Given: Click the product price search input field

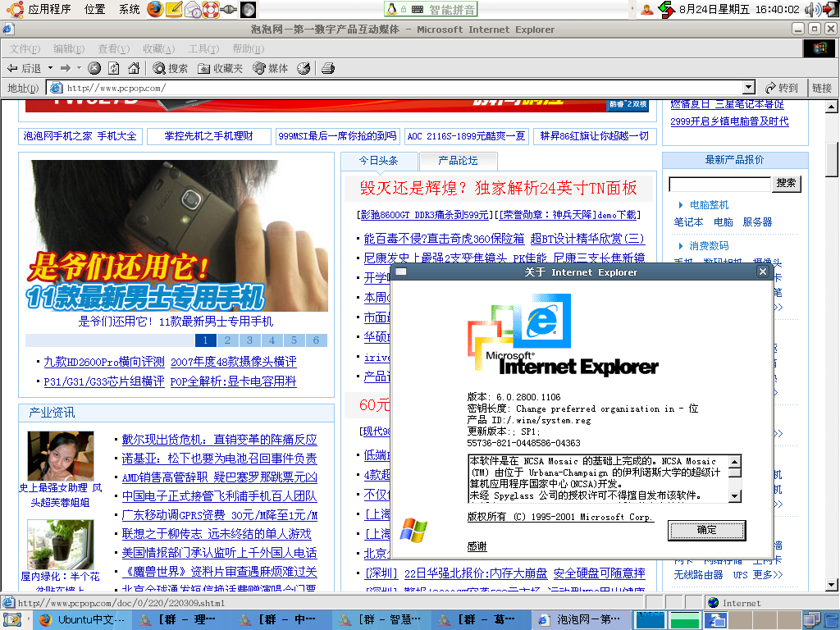Looking at the screenshot, I should click(720, 184).
